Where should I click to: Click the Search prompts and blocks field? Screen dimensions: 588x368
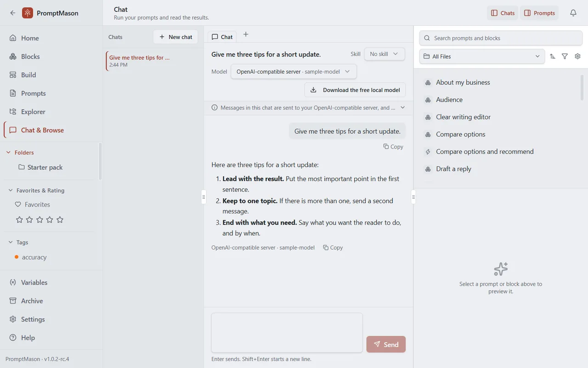tap(501, 38)
